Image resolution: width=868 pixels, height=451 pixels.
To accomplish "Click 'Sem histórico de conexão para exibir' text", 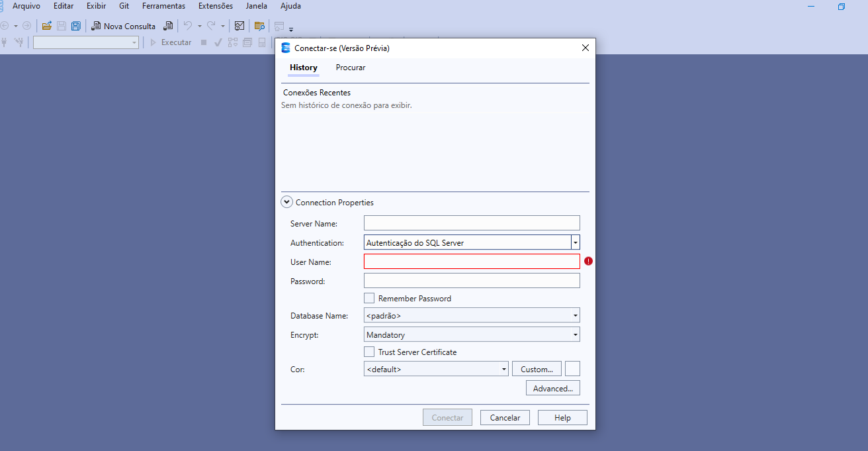I will coord(347,105).
